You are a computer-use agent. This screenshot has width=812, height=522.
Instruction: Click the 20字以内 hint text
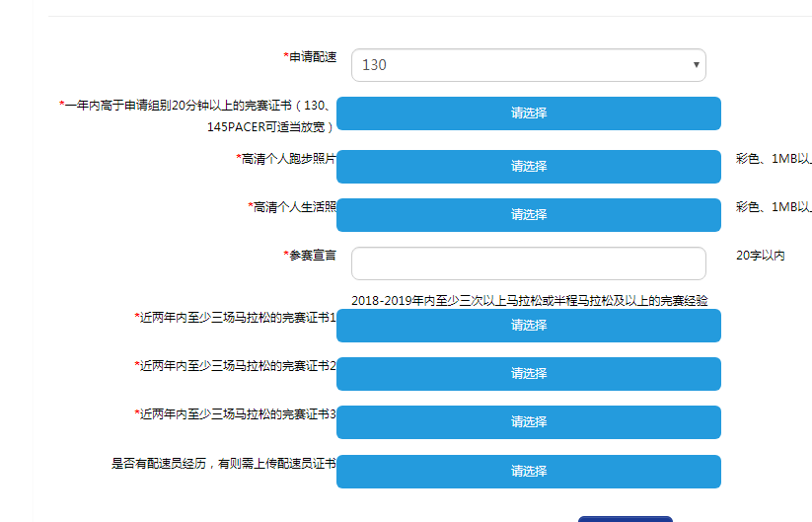tap(761, 256)
